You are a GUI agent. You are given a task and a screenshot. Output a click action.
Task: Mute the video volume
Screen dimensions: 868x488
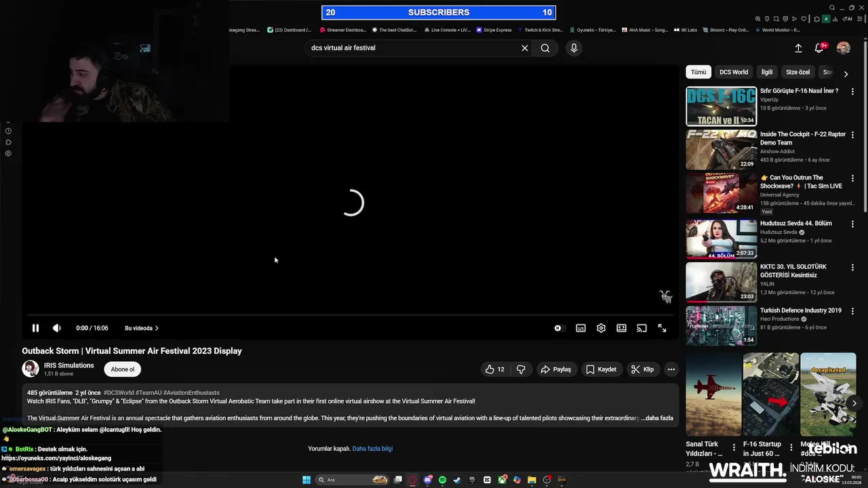(x=57, y=328)
